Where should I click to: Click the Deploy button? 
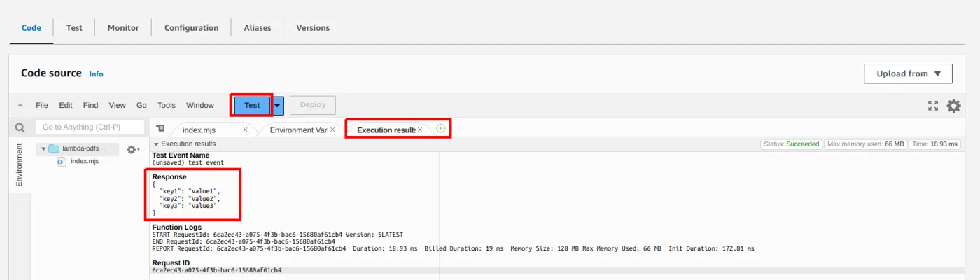pyautogui.click(x=313, y=105)
